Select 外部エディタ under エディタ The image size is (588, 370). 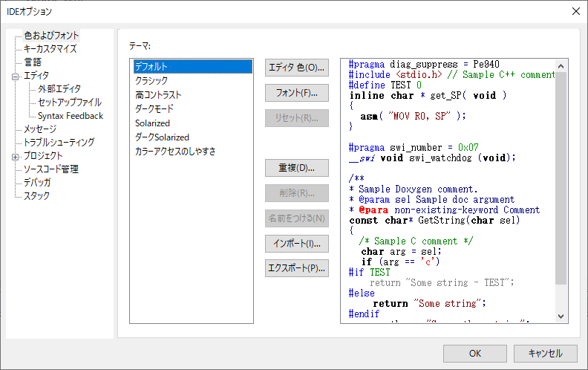click(x=59, y=89)
